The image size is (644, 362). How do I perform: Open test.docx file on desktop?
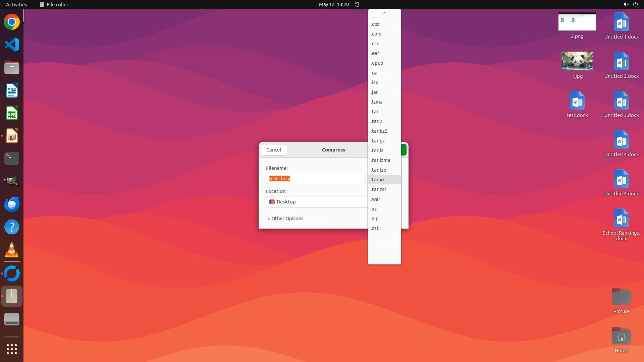pyautogui.click(x=577, y=101)
